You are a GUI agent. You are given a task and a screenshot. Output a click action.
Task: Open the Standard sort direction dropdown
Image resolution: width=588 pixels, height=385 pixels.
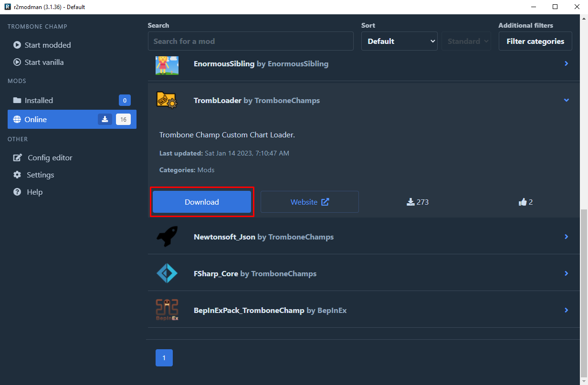[x=466, y=41]
